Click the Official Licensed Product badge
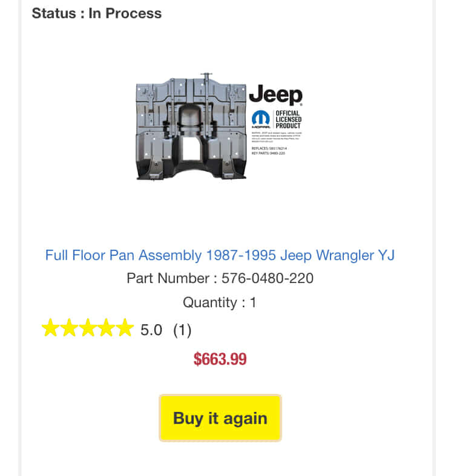Screen dimensions: 454x476 pyautogui.click(x=288, y=119)
